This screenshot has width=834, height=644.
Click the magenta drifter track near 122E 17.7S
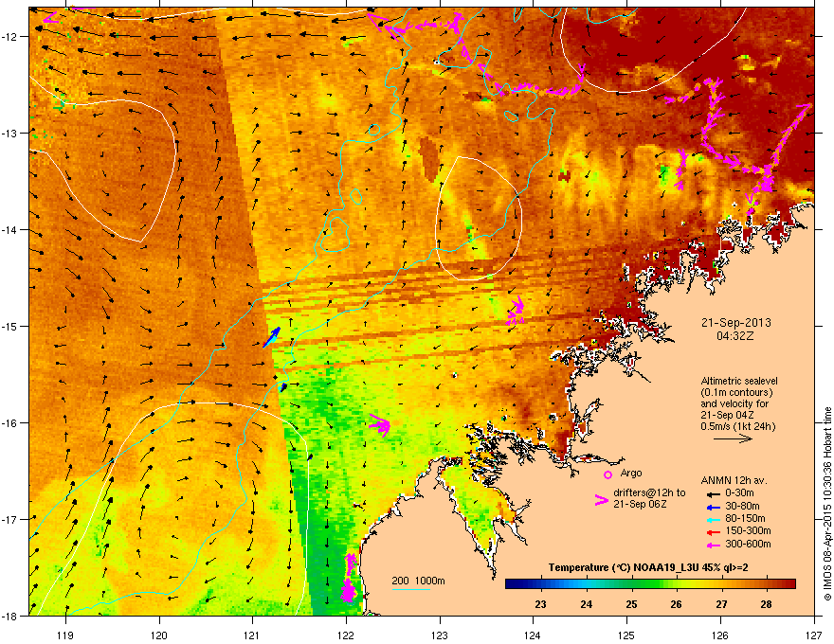coord(349,578)
